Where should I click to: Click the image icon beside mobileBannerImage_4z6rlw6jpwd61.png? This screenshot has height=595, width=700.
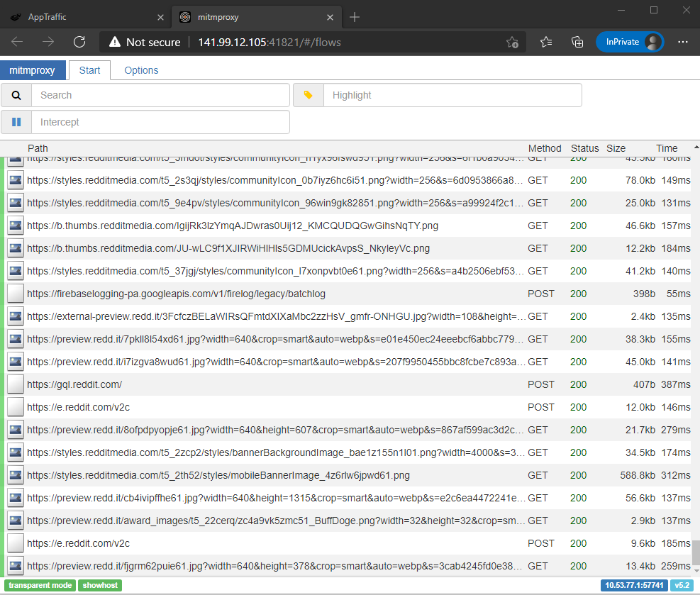pos(15,475)
